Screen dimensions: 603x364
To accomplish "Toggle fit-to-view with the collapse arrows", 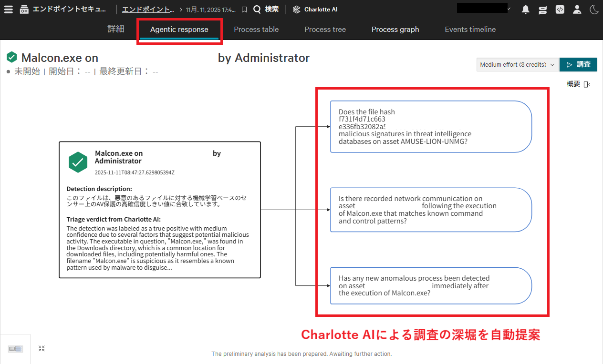I will click(x=42, y=348).
